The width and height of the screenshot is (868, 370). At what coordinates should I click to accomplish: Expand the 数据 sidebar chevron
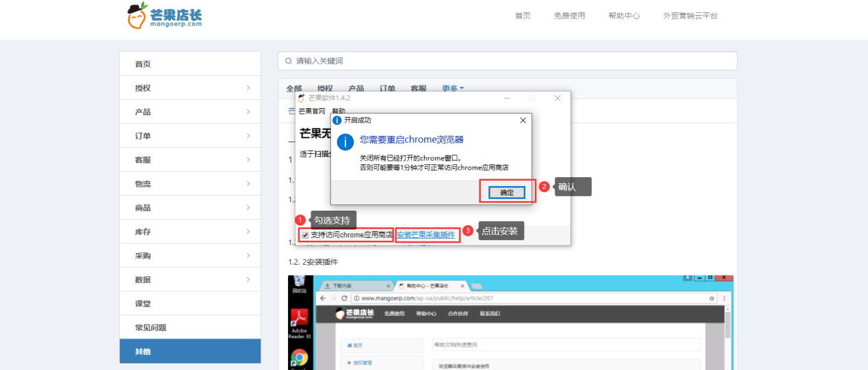click(x=248, y=280)
